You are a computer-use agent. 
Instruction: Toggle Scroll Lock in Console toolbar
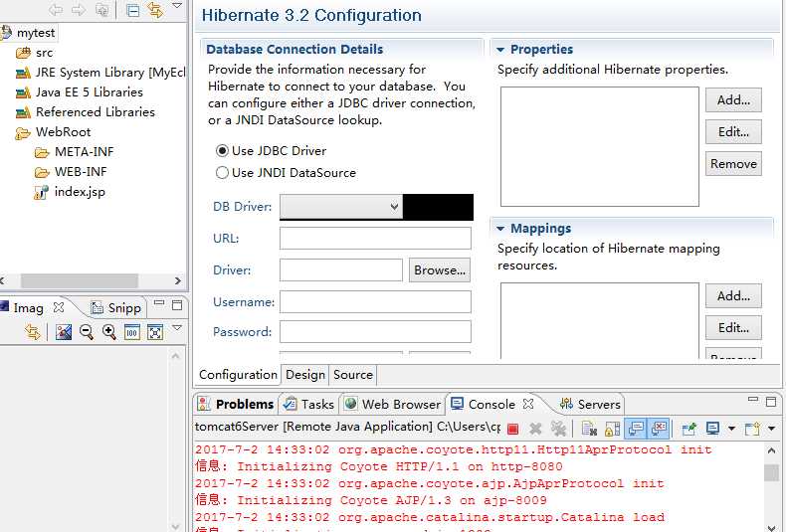point(612,429)
